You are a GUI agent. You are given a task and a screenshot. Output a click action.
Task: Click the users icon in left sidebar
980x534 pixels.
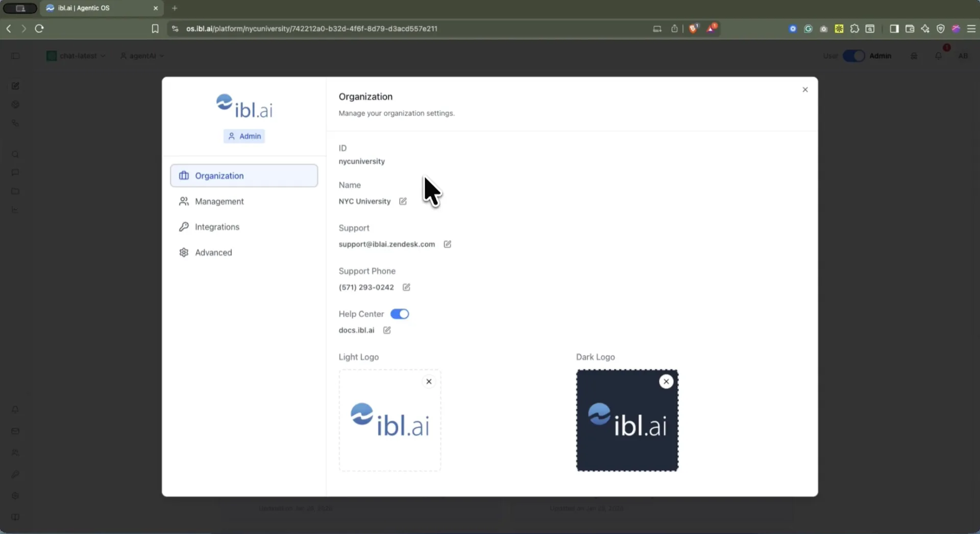pos(15,452)
